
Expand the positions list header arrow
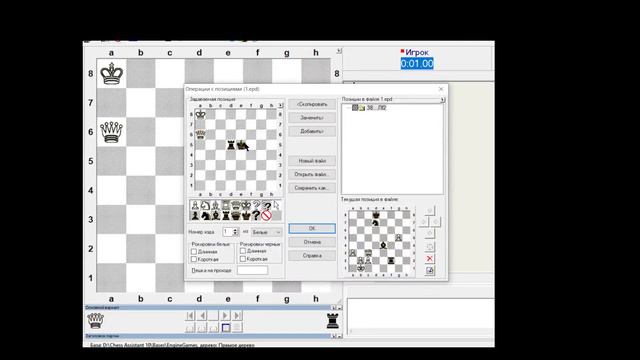442,100
